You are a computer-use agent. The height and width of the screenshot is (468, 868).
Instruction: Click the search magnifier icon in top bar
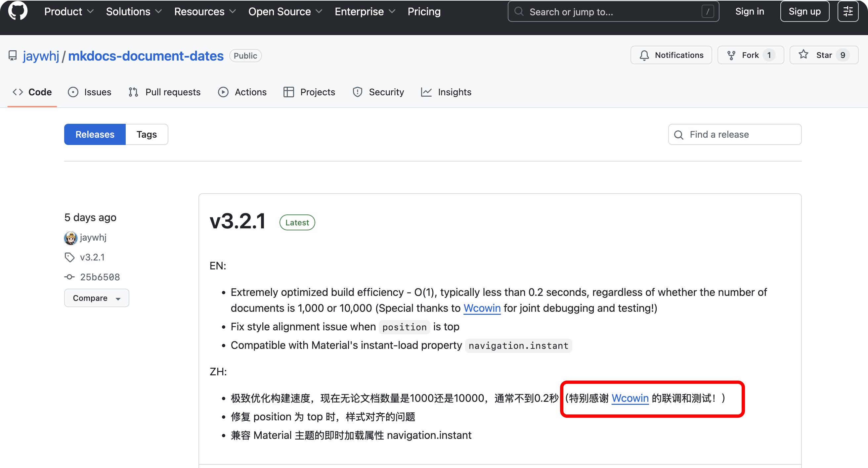coord(519,12)
